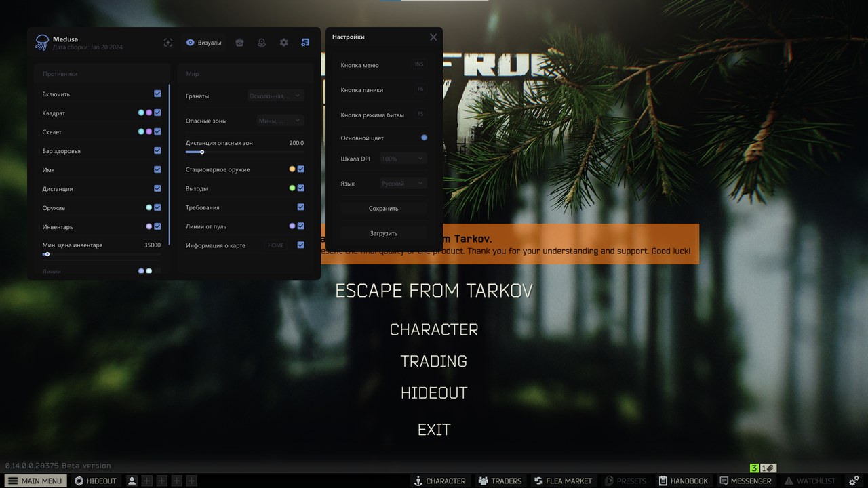
Task: Open FLEA MARKET in the bottom bar
Action: 563,481
